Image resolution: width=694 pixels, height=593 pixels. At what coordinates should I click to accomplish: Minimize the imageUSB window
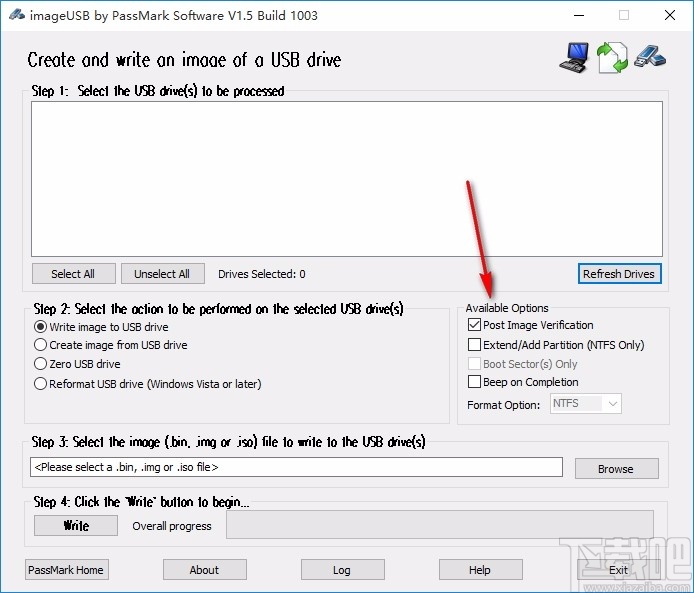579,15
